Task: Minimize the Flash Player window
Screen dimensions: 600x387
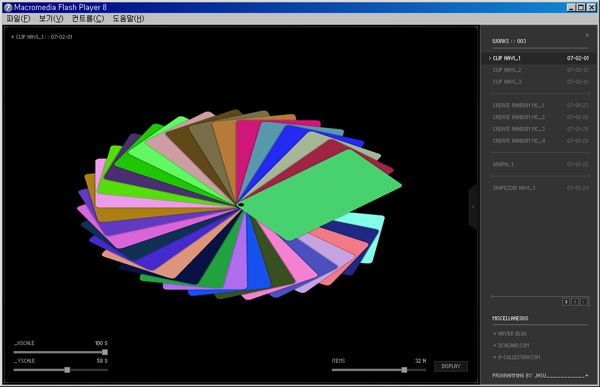Action: point(571,7)
